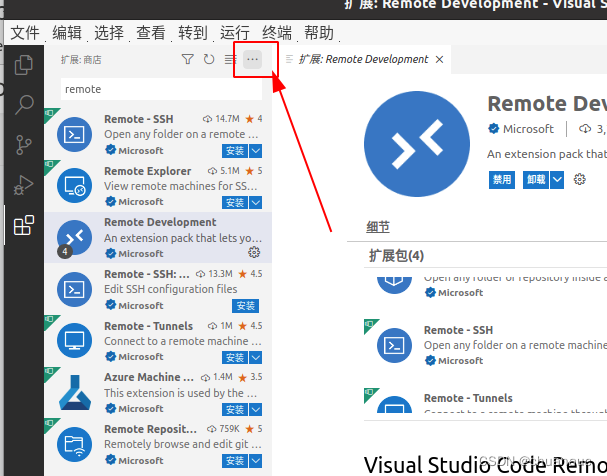Click the 扩展包(4) heading
This screenshot has width=607, height=476.
pos(396,256)
